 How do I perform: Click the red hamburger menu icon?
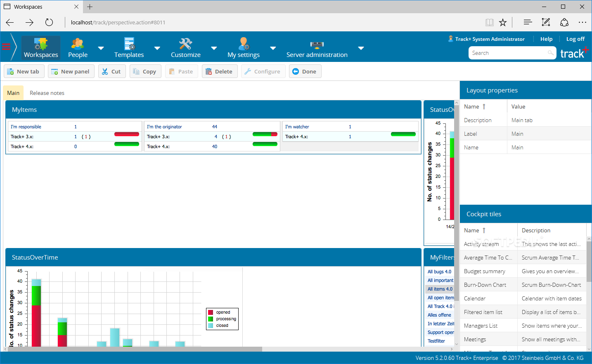[6, 47]
